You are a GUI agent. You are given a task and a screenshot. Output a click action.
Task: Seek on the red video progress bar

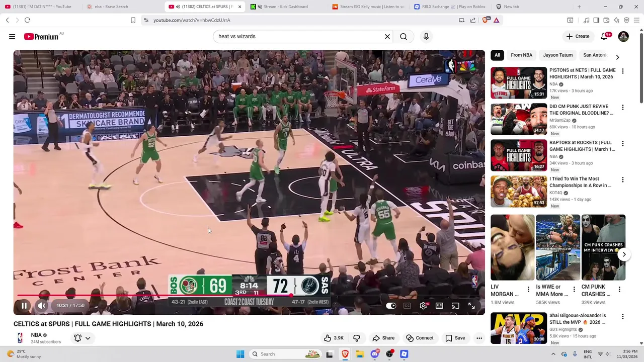tap(249, 295)
